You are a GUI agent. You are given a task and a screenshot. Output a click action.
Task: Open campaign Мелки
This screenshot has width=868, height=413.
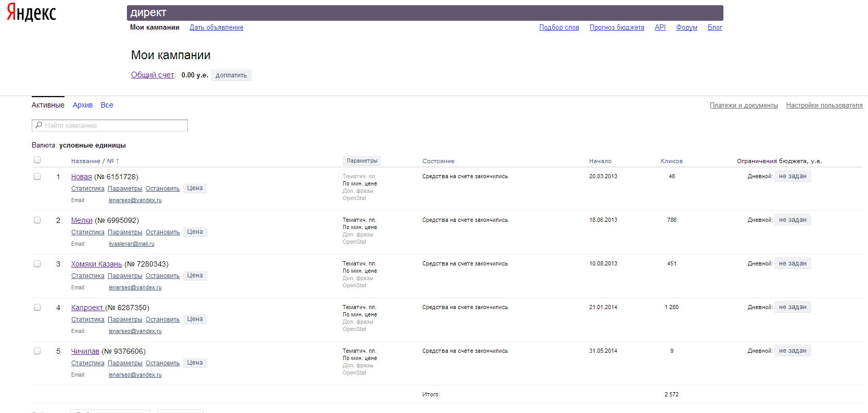tap(82, 220)
